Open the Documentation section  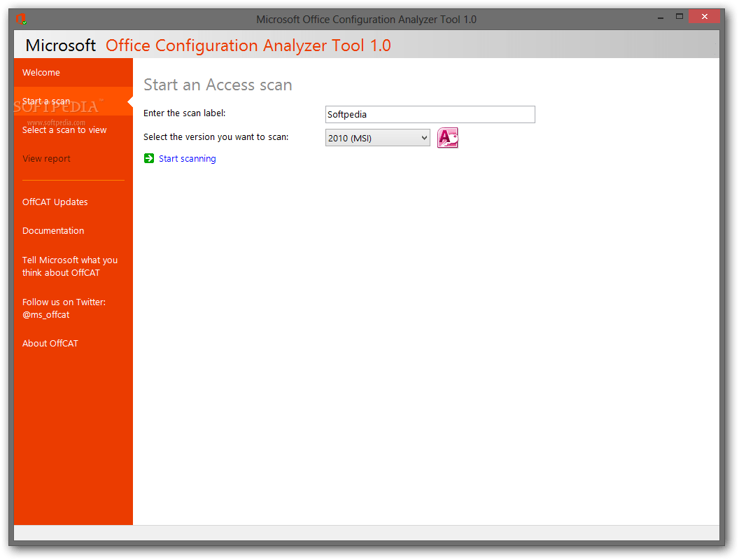[52, 230]
